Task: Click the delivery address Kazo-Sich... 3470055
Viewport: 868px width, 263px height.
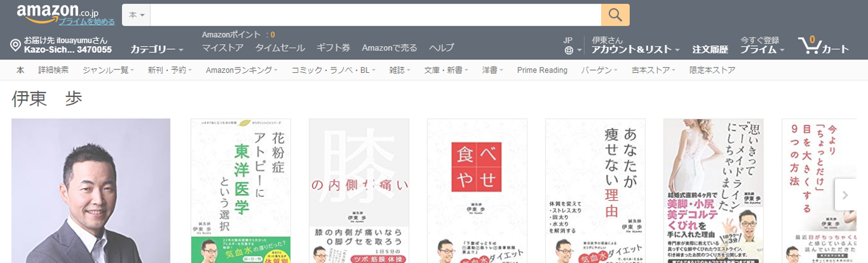Action: [x=68, y=50]
